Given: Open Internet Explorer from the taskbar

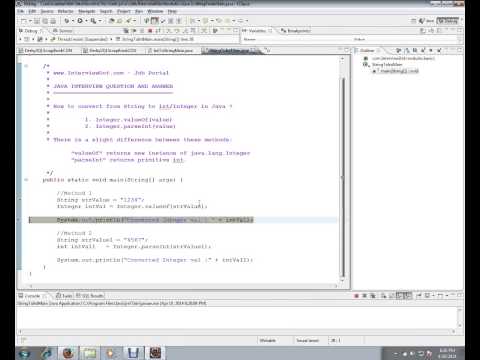Looking at the screenshot, I should pyautogui.click(x=47, y=353).
